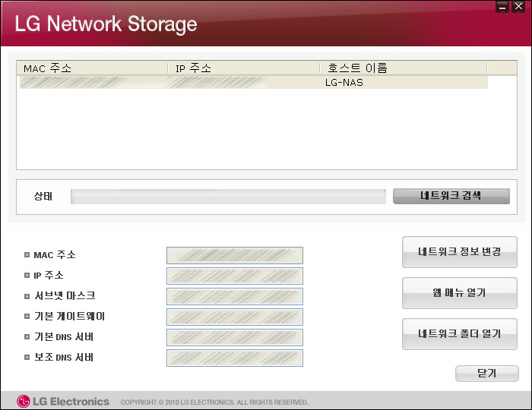The width and height of the screenshot is (532, 410).
Task: Click the 보조 DNS 서버 label
Action: point(64,357)
